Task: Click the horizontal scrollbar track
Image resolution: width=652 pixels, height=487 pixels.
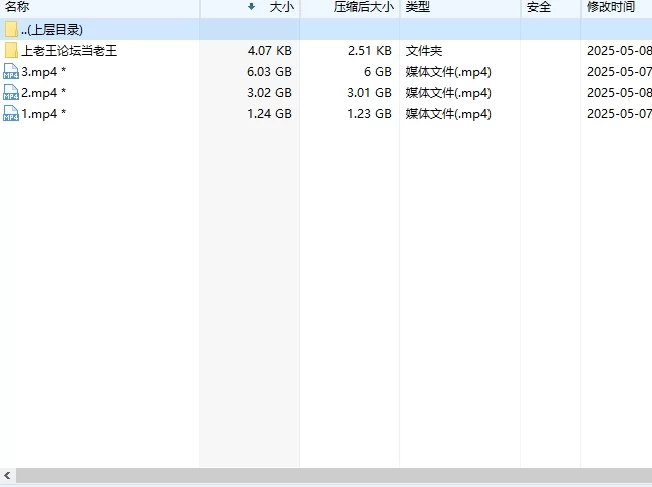Action: coord(334,475)
